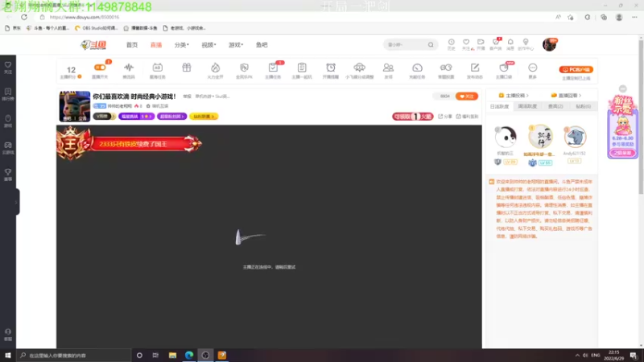Click the search magnifier icon
The height and width of the screenshot is (362, 644).
(431, 45)
